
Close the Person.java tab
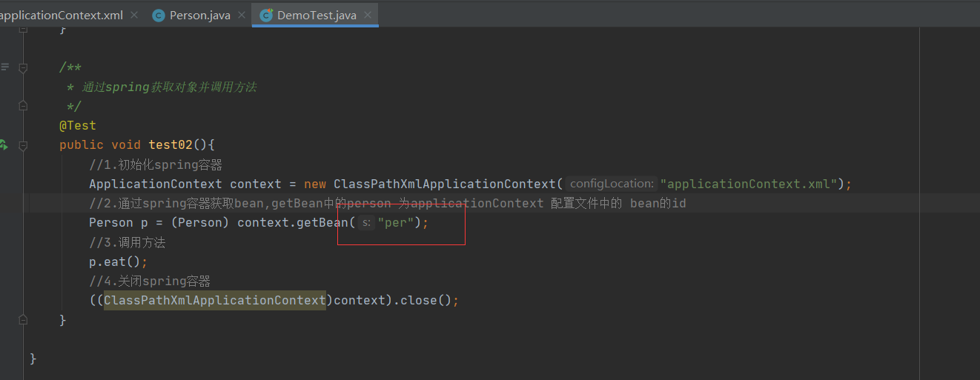tap(240, 15)
